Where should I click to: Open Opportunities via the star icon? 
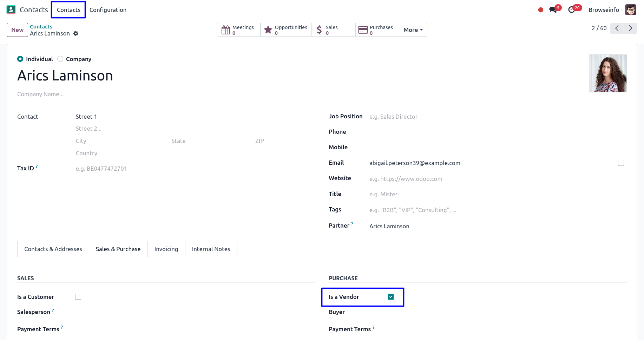point(268,30)
